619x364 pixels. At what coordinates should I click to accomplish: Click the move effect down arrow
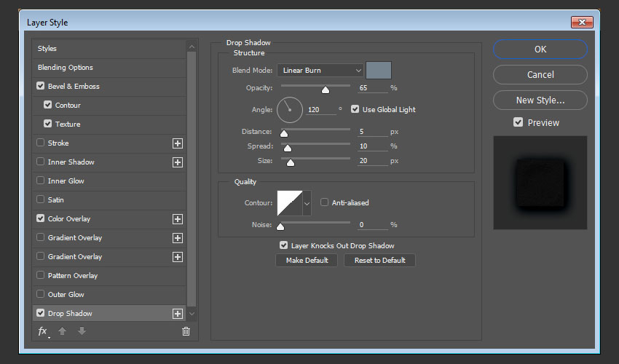(x=82, y=331)
